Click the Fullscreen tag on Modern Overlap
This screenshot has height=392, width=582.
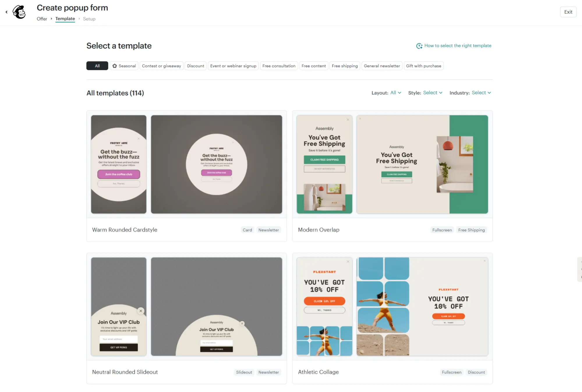(x=442, y=230)
